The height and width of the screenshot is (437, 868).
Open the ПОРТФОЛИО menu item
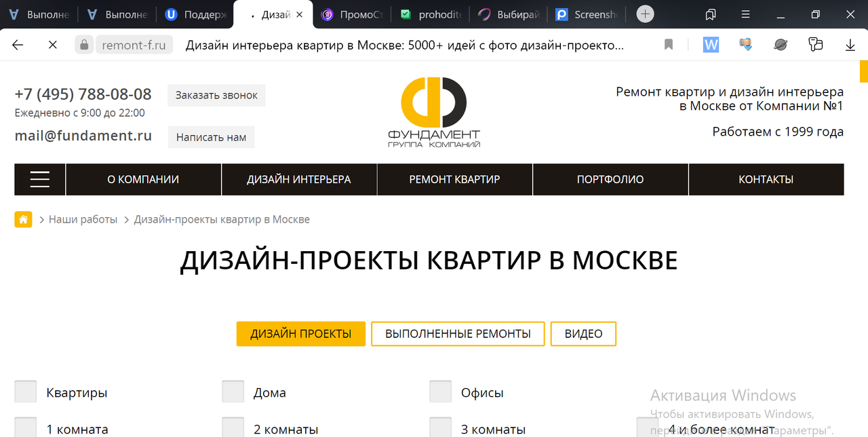610,179
